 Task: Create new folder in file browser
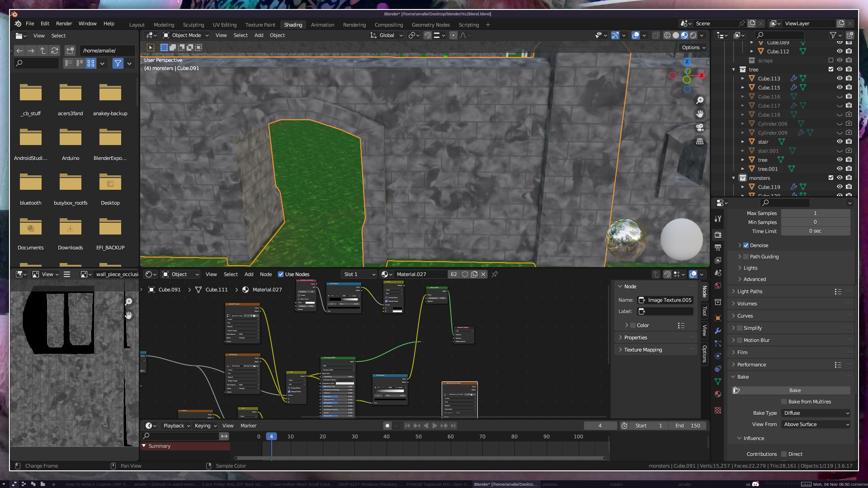(70, 51)
